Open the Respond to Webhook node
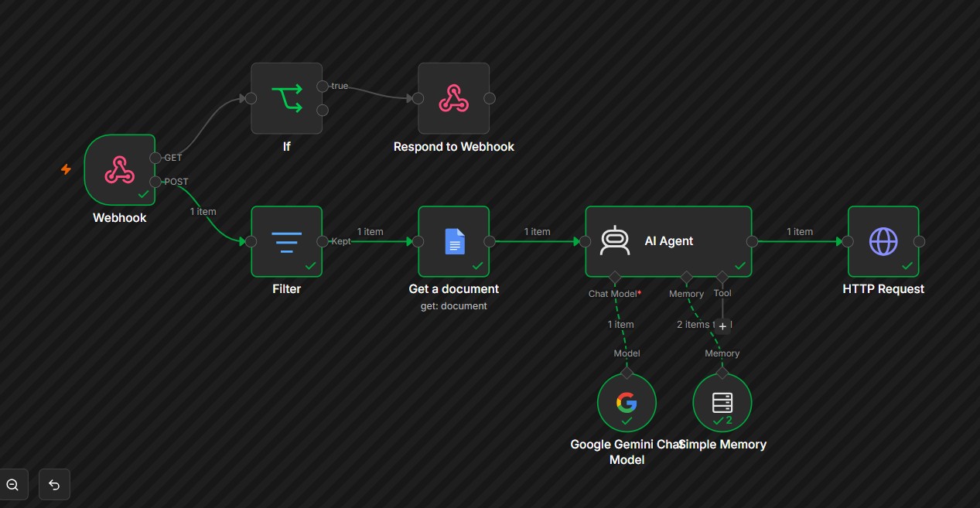 click(454, 98)
